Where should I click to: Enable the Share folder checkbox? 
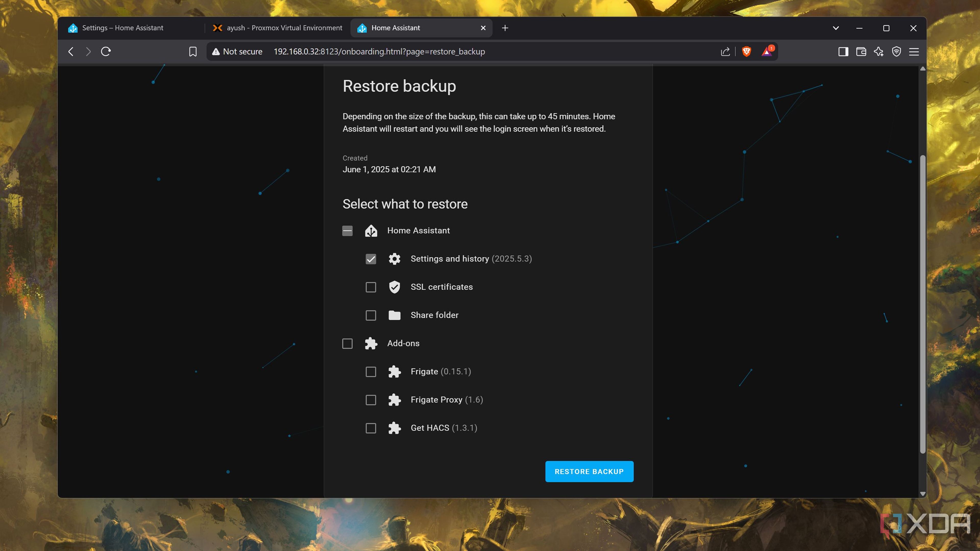[x=371, y=315]
